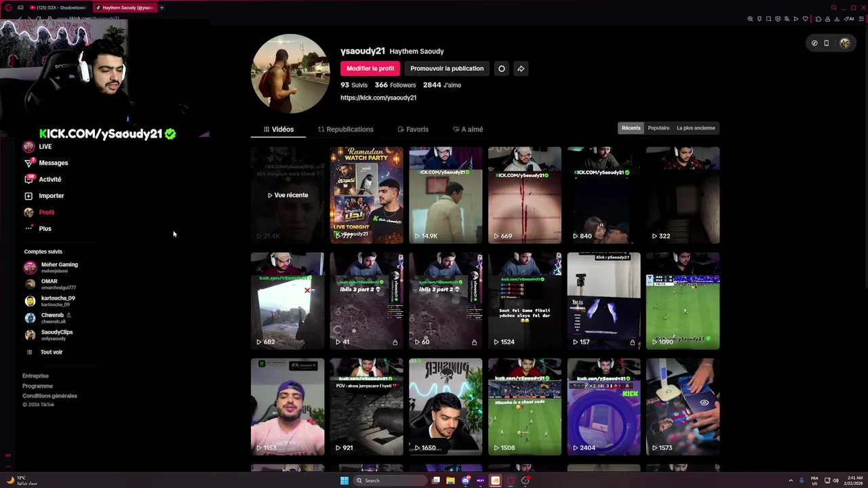Switch to the Favoris tab
Viewport: 868px width, 488px height.
click(413, 129)
